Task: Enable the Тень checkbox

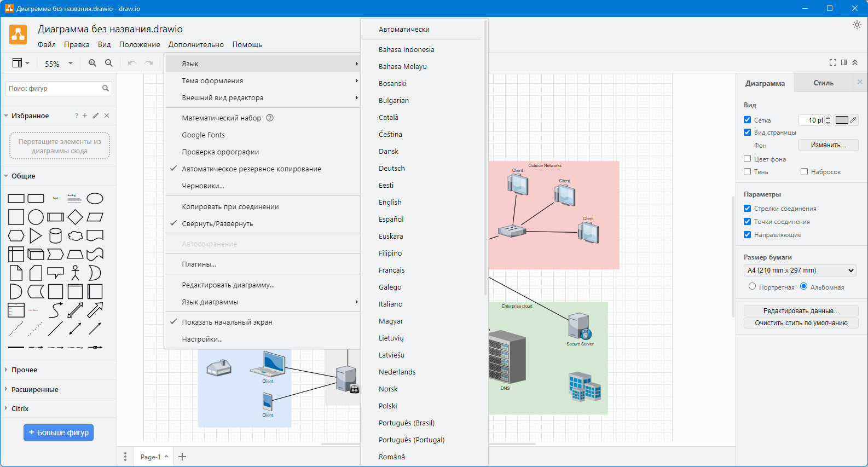Action: click(x=747, y=171)
